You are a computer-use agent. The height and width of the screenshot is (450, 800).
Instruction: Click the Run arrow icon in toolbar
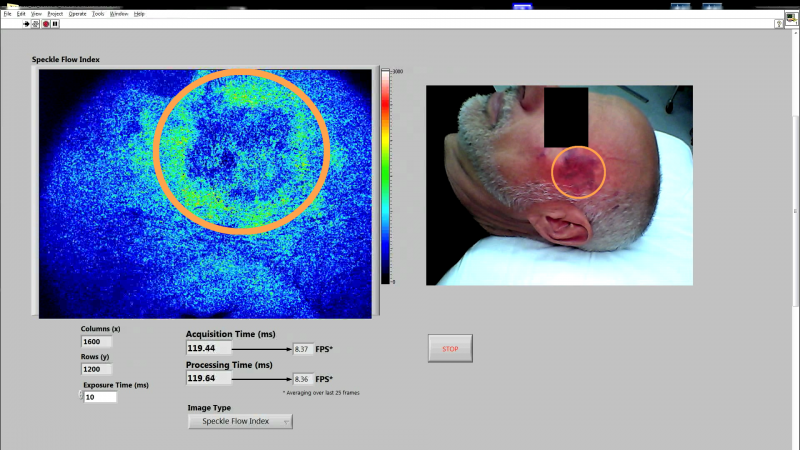(26, 23)
